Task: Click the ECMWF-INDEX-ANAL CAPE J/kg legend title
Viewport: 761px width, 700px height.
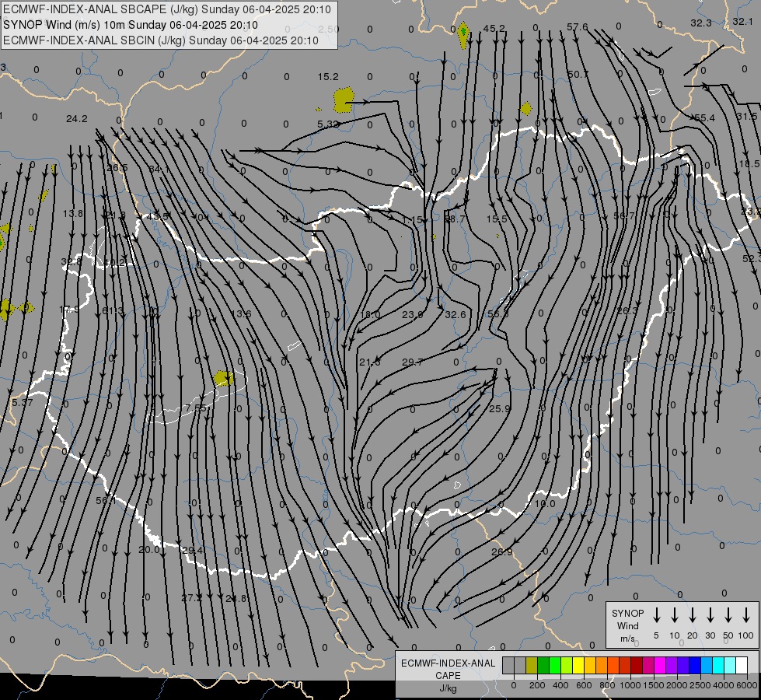Action: [x=448, y=675]
